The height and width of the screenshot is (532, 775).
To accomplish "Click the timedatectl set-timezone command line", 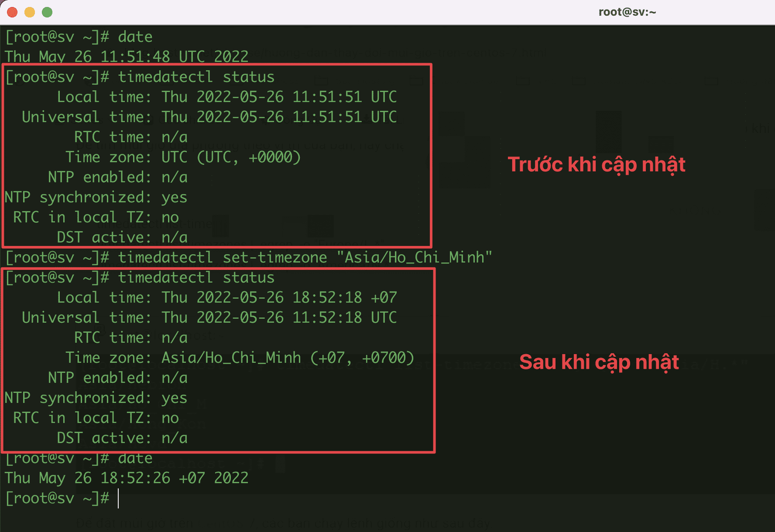I will pyautogui.click(x=305, y=257).
